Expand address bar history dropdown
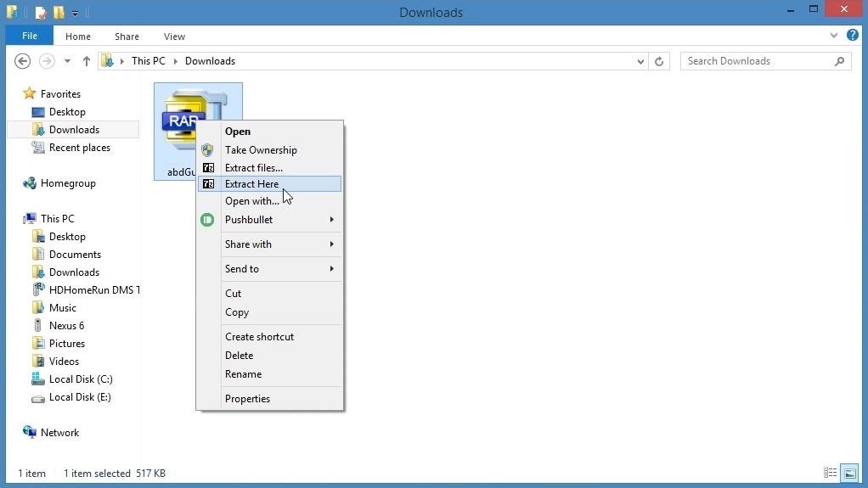The height and width of the screenshot is (488, 868). [640, 61]
